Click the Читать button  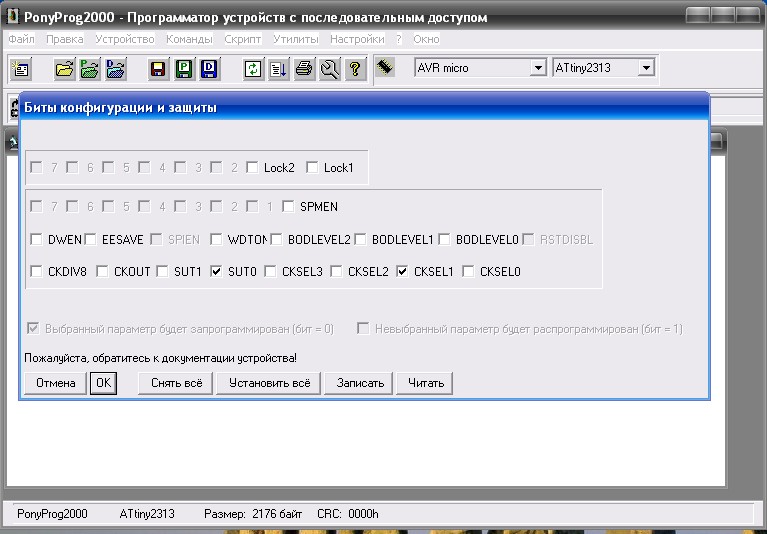[x=426, y=383]
